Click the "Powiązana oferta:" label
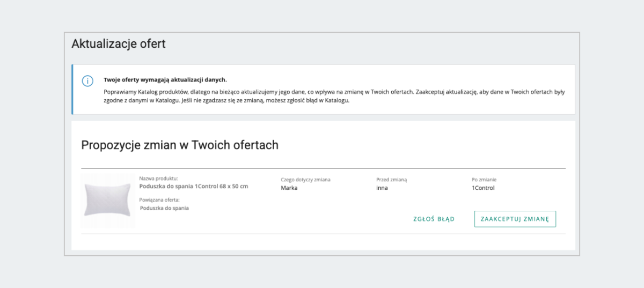This screenshot has width=644, height=288. point(159,200)
